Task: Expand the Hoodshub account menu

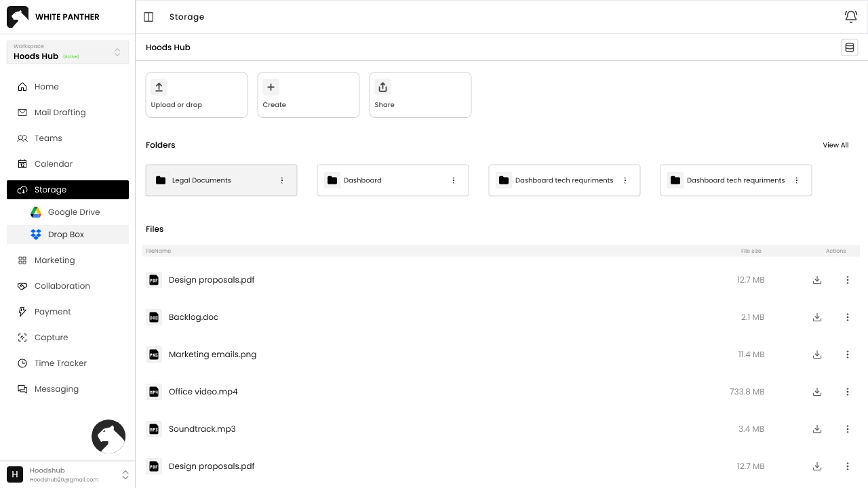Action: (x=125, y=474)
